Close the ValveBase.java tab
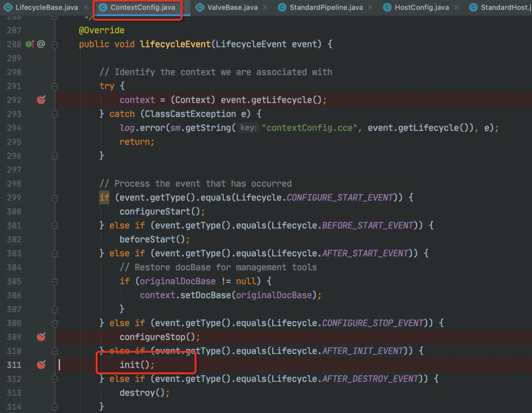Image resolution: width=532 pixels, height=413 pixels. 265,7
